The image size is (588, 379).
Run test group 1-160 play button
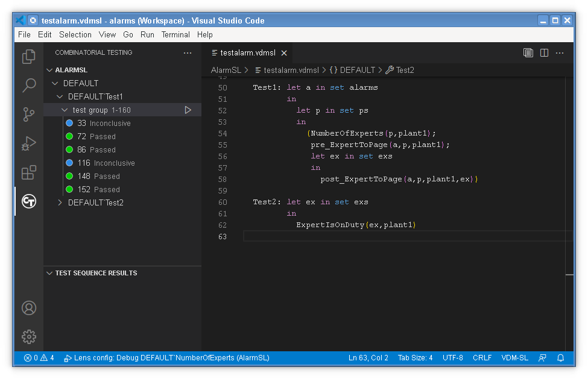(x=188, y=110)
